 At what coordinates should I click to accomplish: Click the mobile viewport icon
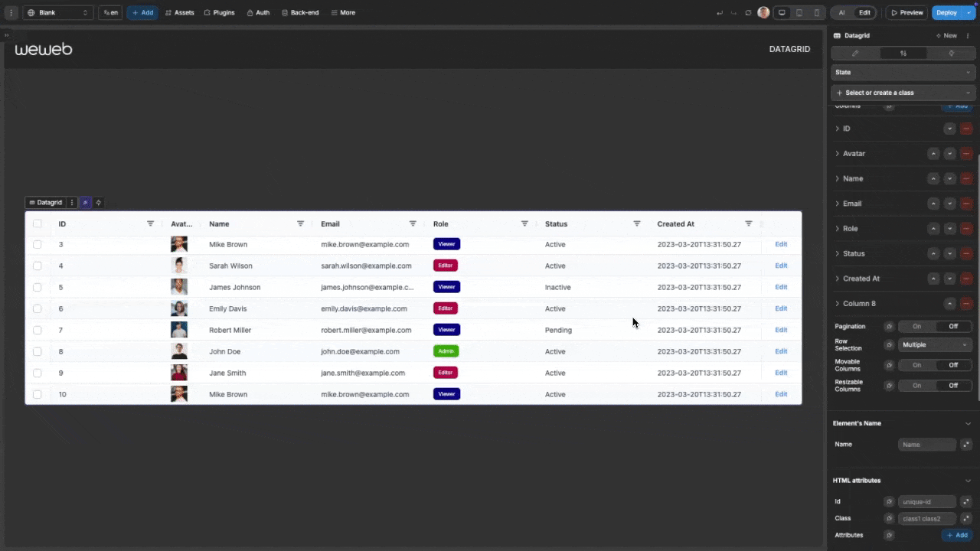pos(816,12)
